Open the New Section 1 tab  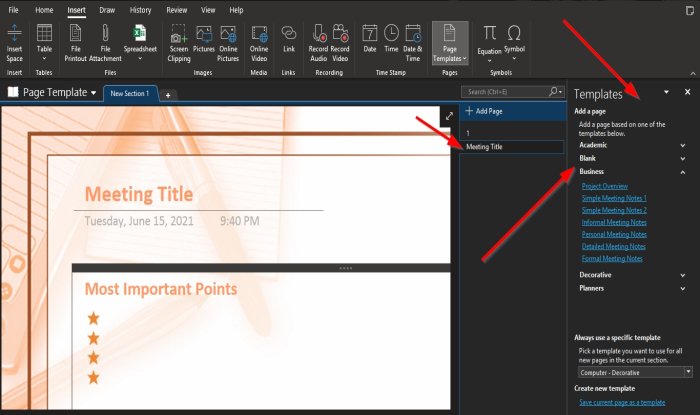[130, 94]
